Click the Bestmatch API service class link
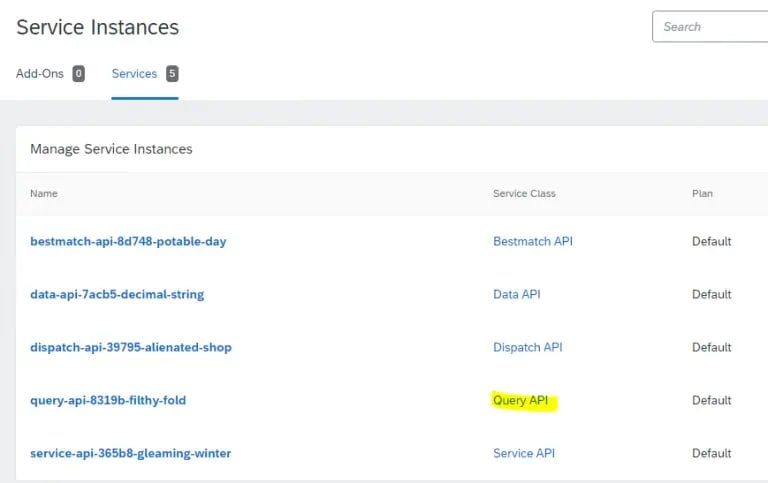 coord(532,241)
